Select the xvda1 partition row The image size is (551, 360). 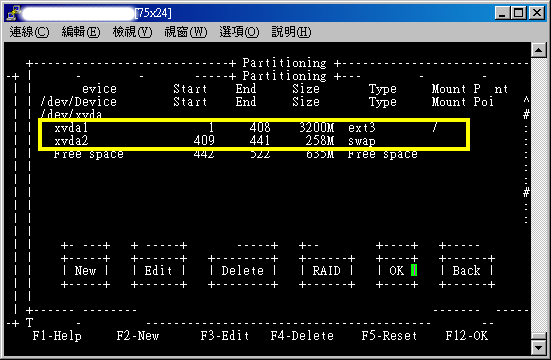[x=246, y=128]
